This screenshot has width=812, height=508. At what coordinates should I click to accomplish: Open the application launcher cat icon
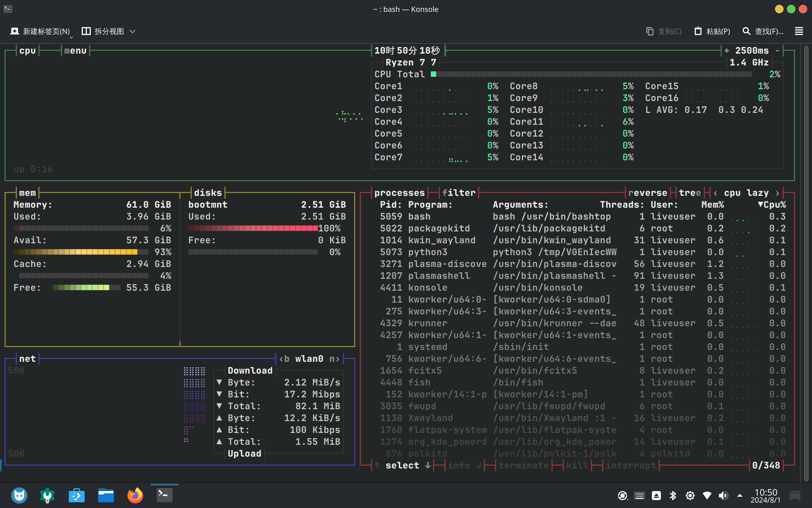pos(19,495)
